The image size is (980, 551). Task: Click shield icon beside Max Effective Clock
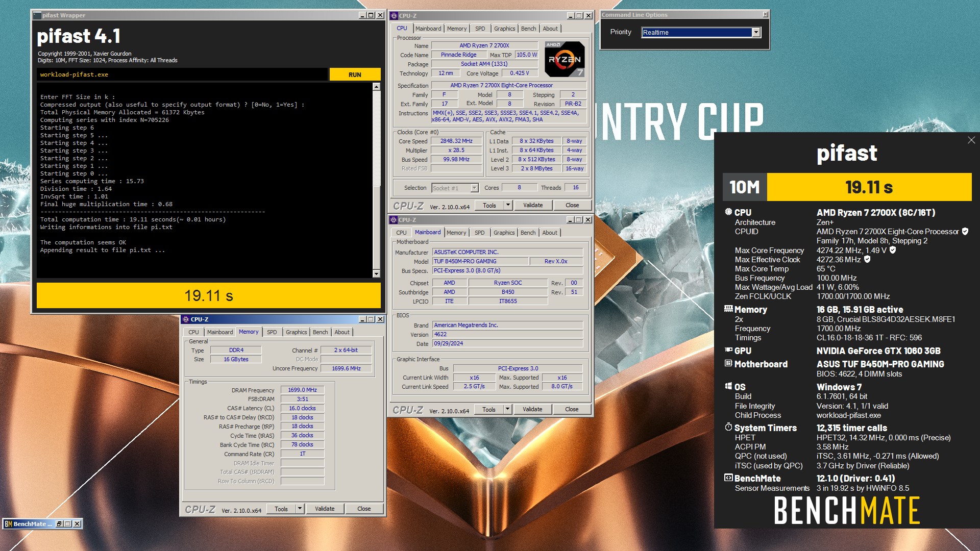point(867,259)
